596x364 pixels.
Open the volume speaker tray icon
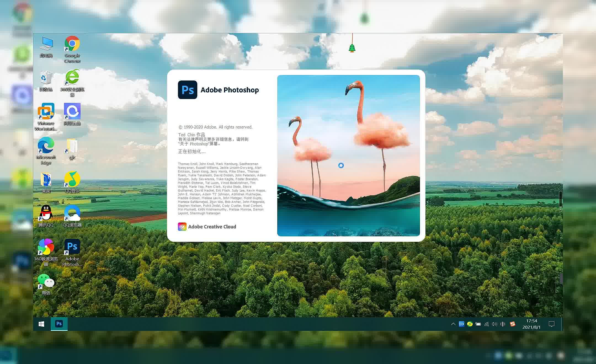(x=494, y=324)
